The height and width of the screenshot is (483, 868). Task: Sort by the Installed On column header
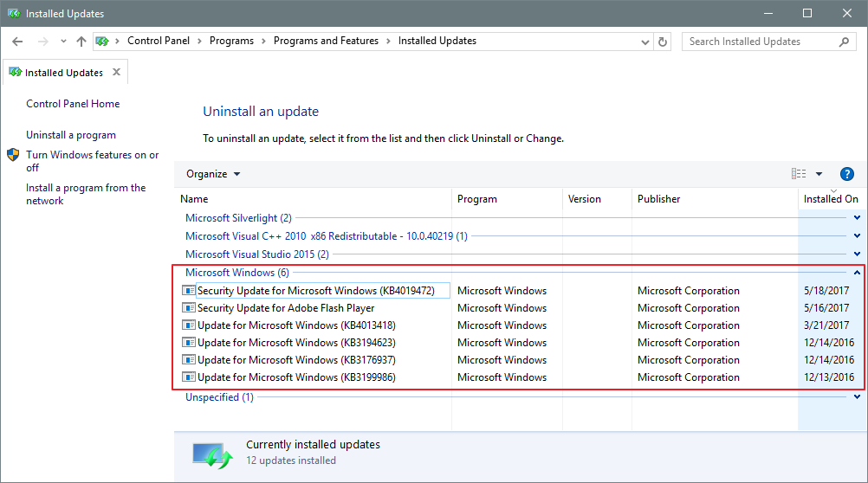click(831, 198)
